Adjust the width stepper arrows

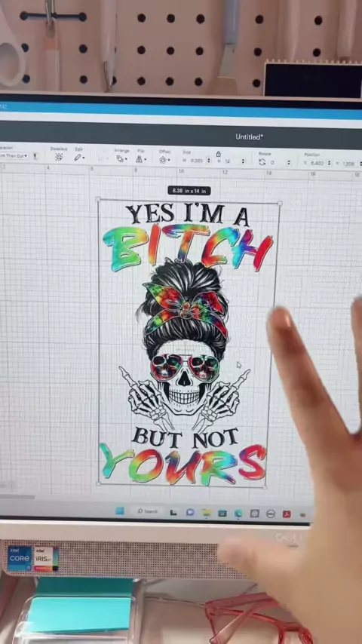pyautogui.click(x=208, y=161)
